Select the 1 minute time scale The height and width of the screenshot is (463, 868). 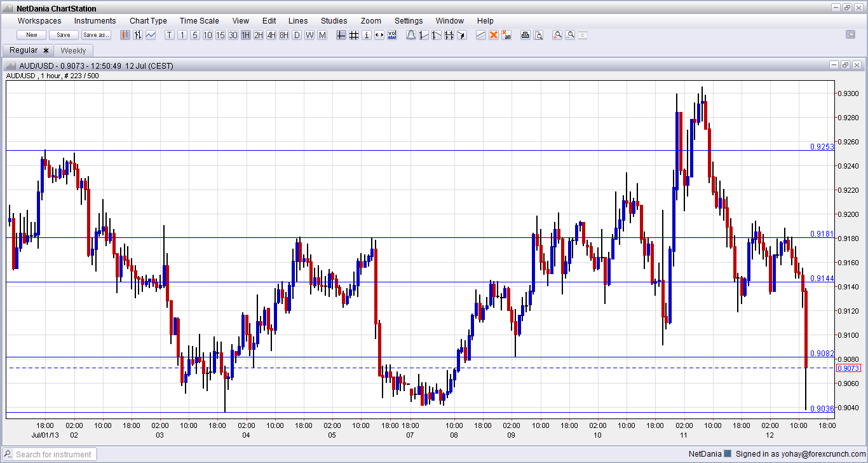[182, 35]
